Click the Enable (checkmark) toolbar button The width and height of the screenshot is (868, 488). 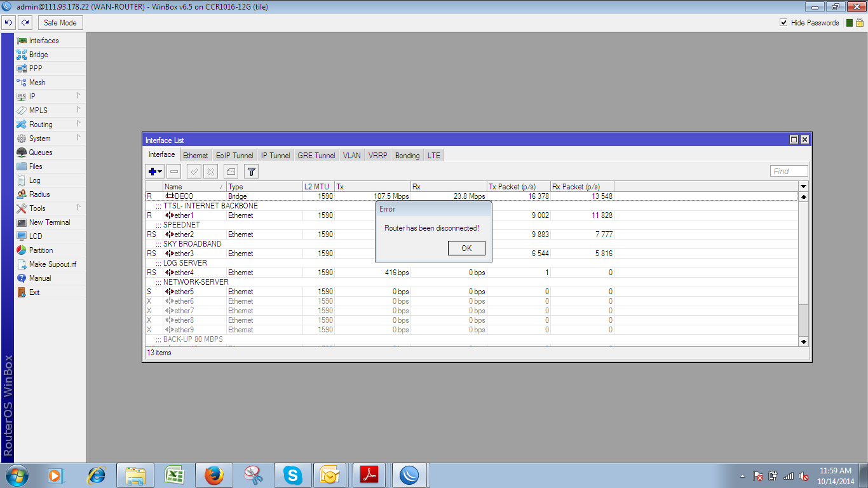[194, 172]
